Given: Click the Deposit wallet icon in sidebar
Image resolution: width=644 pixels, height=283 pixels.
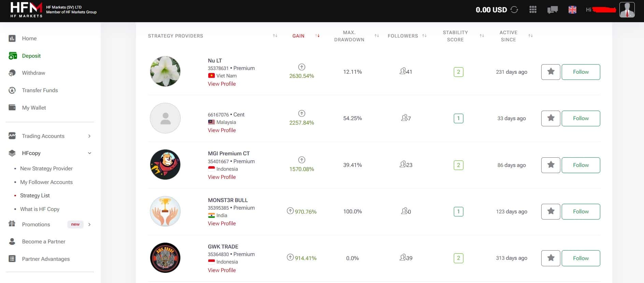Looking at the screenshot, I should pyautogui.click(x=13, y=56).
